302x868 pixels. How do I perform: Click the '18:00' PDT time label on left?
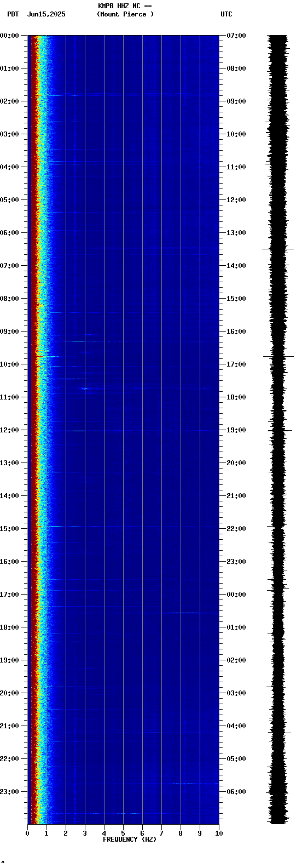[9, 627]
